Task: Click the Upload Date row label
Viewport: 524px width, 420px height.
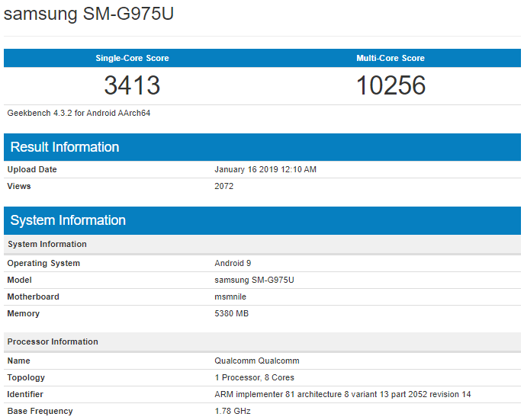Action: point(32,169)
